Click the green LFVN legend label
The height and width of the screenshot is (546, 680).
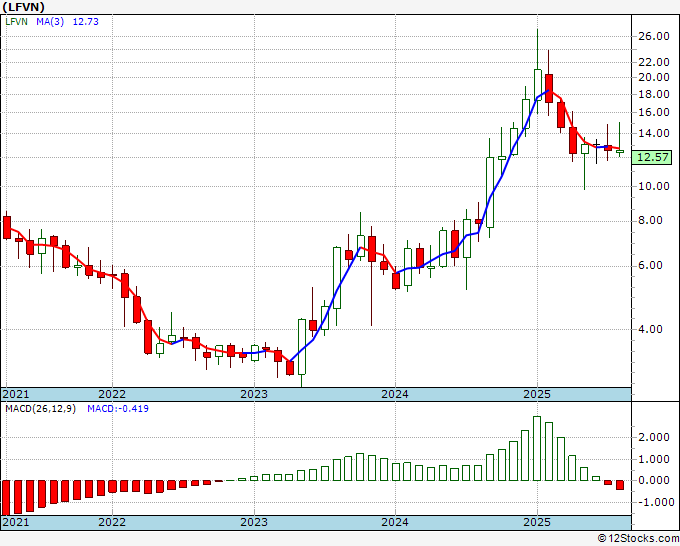[x=16, y=21]
